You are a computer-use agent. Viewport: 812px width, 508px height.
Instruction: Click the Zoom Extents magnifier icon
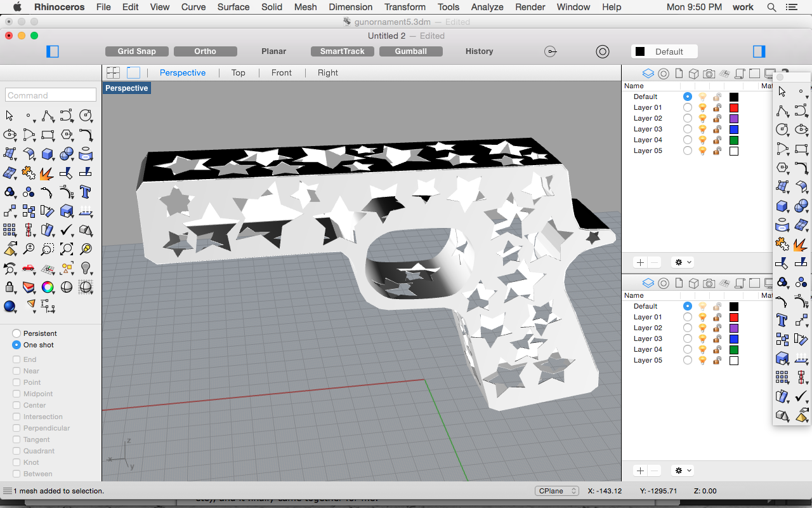pyautogui.click(x=67, y=249)
